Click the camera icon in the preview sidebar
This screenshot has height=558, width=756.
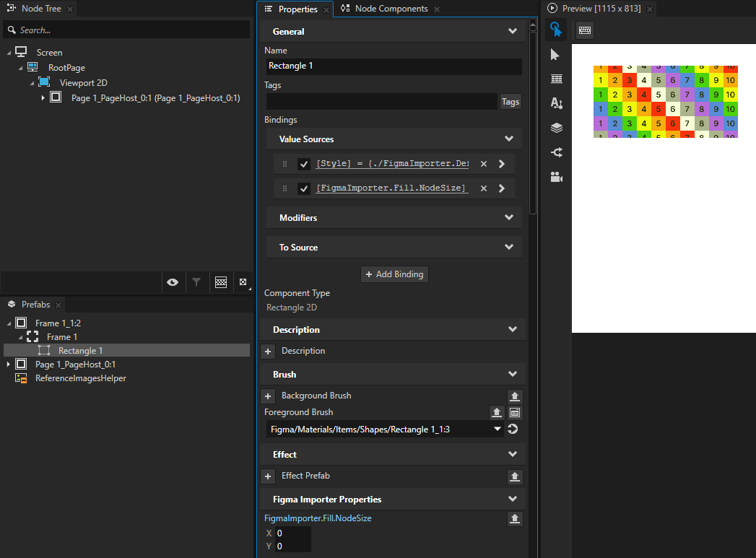tap(555, 176)
